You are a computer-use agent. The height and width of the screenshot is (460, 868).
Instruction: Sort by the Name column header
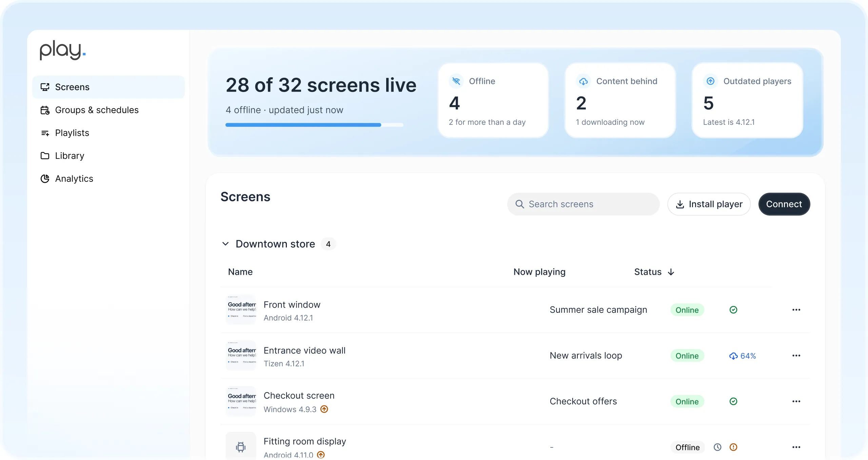pos(240,272)
